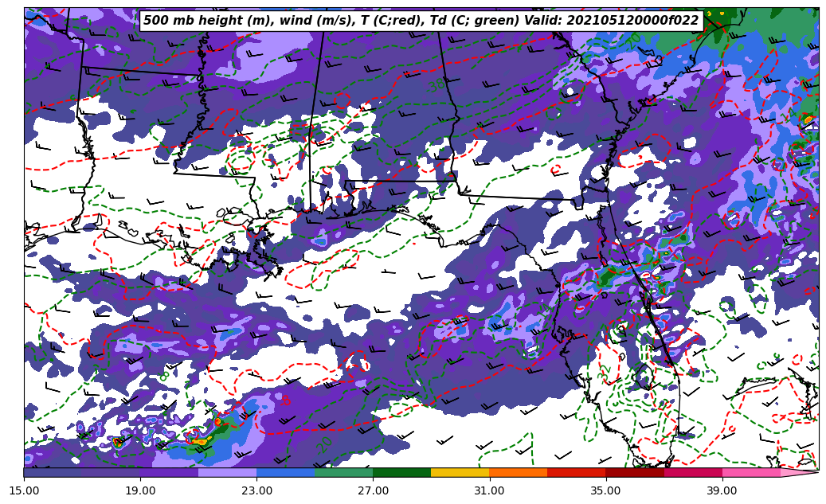The height and width of the screenshot is (504, 826).
Task: Click the 23.00 colorbar tick label
Action: pyautogui.click(x=256, y=490)
